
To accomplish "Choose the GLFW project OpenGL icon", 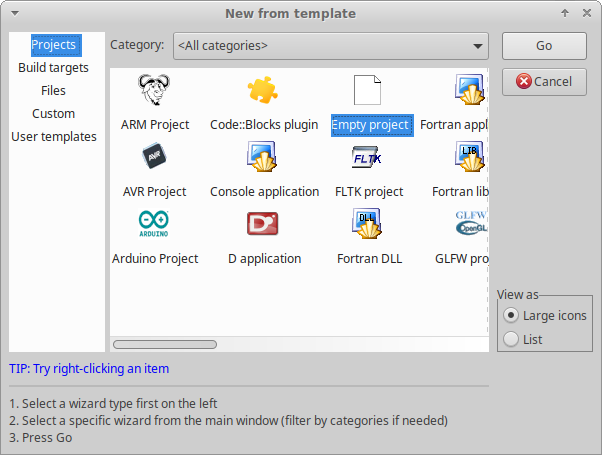I will coord(470,225).
